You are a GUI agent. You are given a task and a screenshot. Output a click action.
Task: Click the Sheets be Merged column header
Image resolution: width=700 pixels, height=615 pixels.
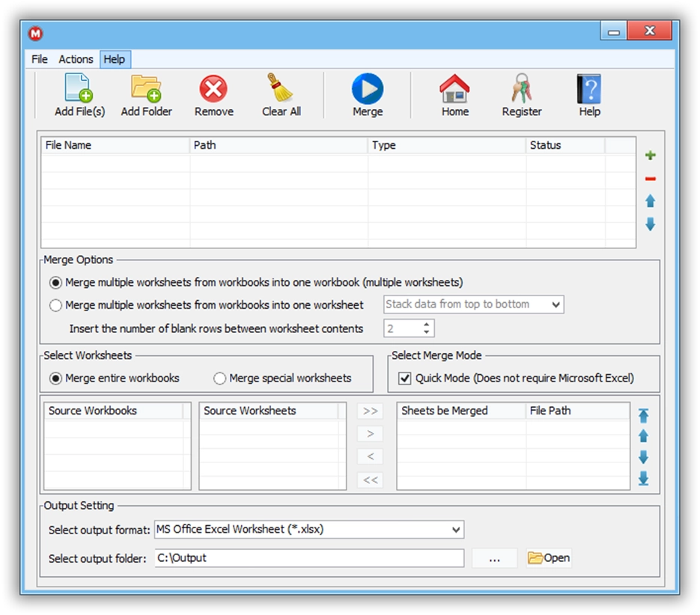(461, 411)
